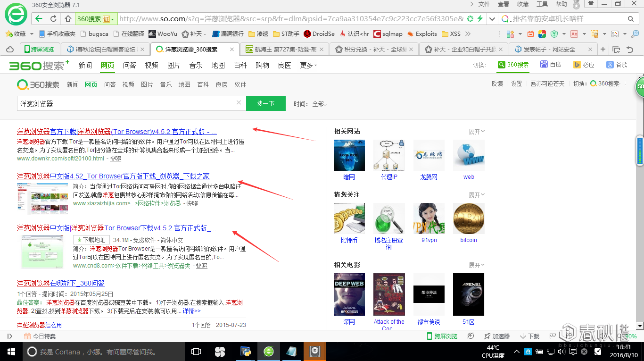Switch to the 积分兑换 - 补天 tab

[373, 49]
